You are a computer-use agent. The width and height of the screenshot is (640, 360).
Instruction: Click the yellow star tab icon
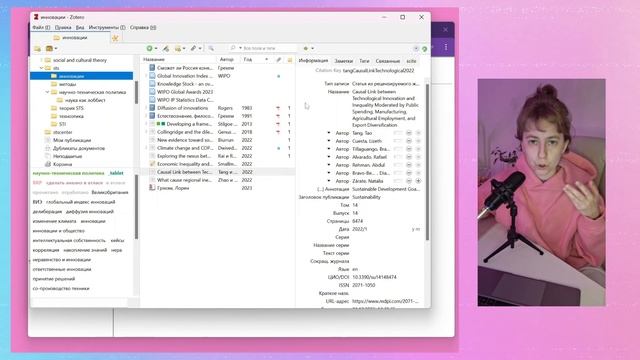click(x=115, y=38)
